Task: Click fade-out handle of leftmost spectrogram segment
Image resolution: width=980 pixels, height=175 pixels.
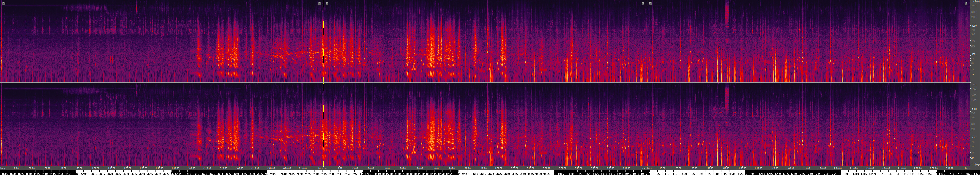Action: [320, 3]
